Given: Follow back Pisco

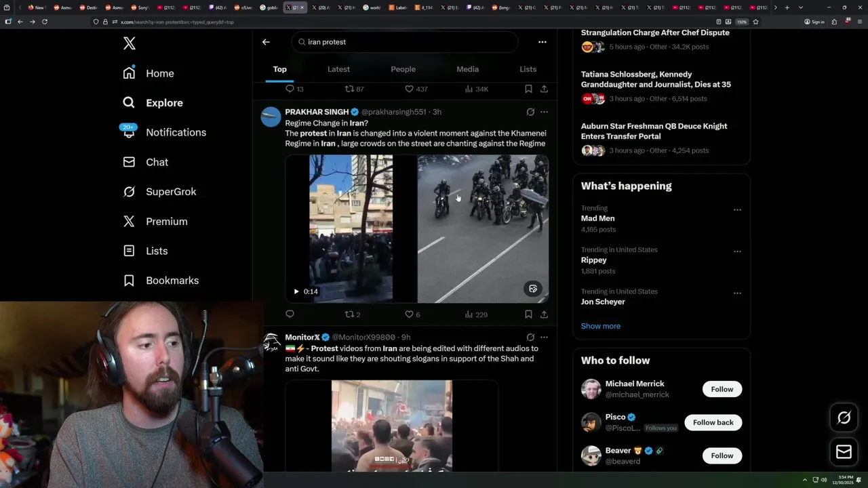Looking at the screenshot, I should pyautogui.click(x=713, y=422).
